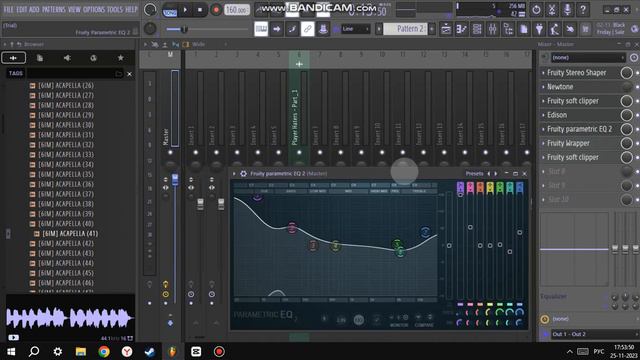Click the purple band 1 tab in EQ
Viewport: 640px width, 360px height.
[x=460, y=187]
